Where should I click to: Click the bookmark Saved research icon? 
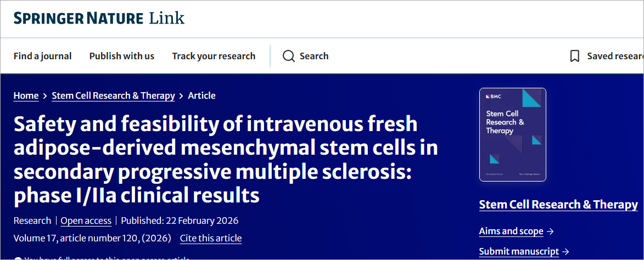(x=575, y=56)
